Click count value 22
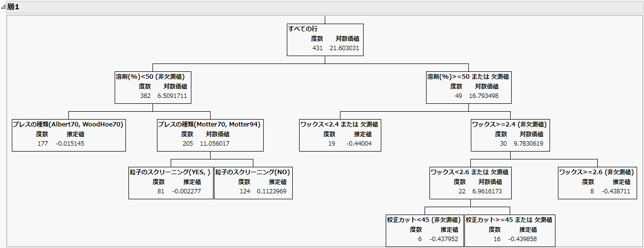 pos(462,191)
